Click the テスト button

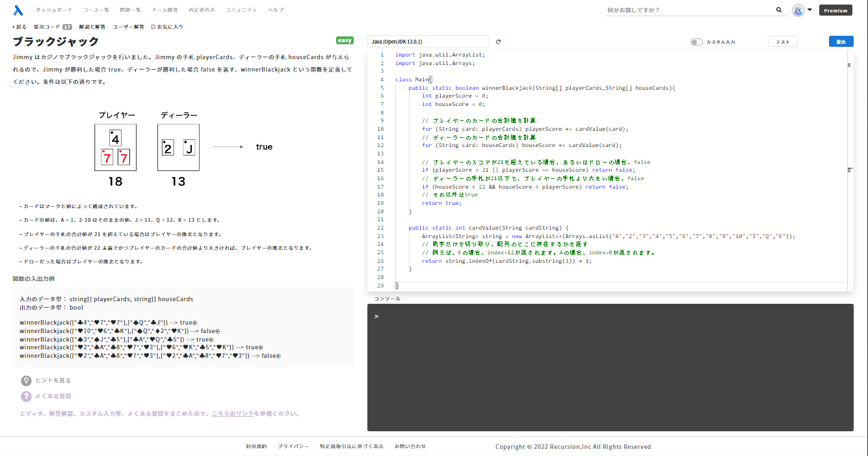782,41
